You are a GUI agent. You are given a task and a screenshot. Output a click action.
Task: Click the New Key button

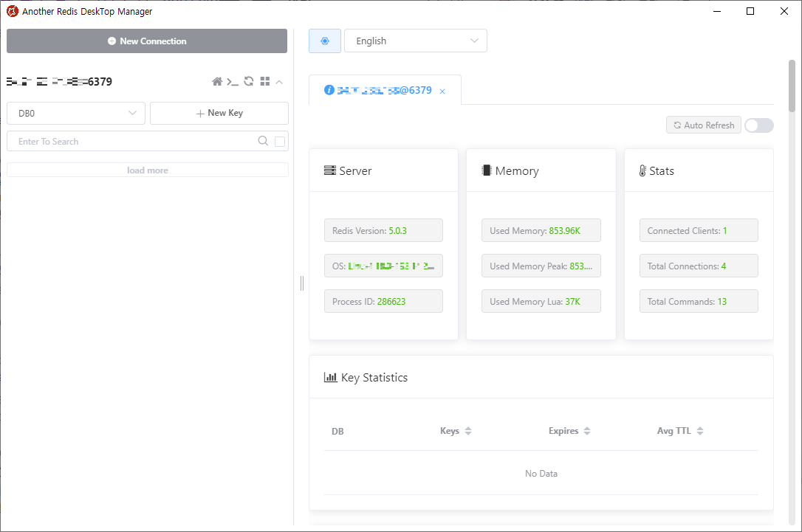click(x=219, y=114)
